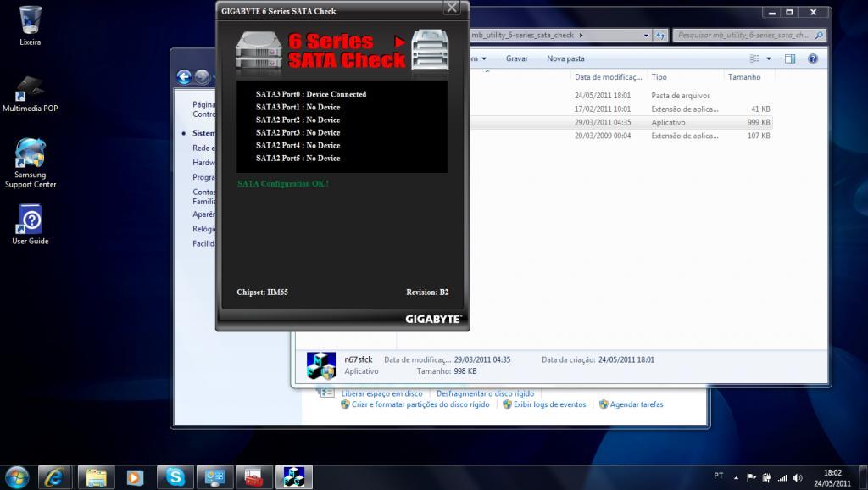Image resolution: width=868 pixels, height=490 pixels.
Task: Sort by the Data de modificação column header
Action: pyautogui.click(x=608, y=77)
